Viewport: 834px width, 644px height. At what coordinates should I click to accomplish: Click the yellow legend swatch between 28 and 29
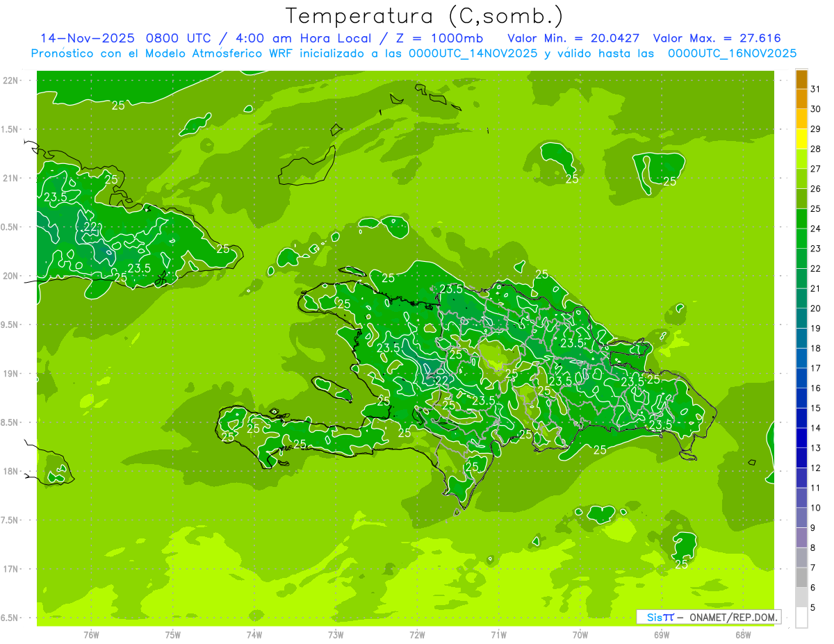tap(801, 139)
